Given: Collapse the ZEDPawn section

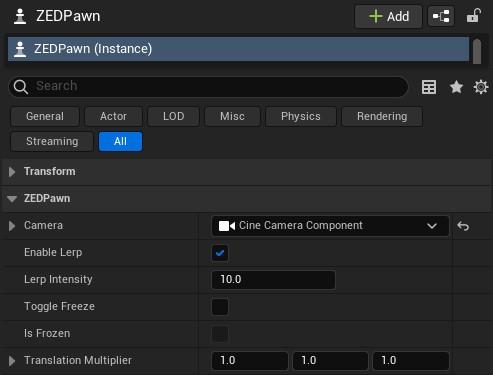Looking at the screenshot, I should [x=12, y=199].
